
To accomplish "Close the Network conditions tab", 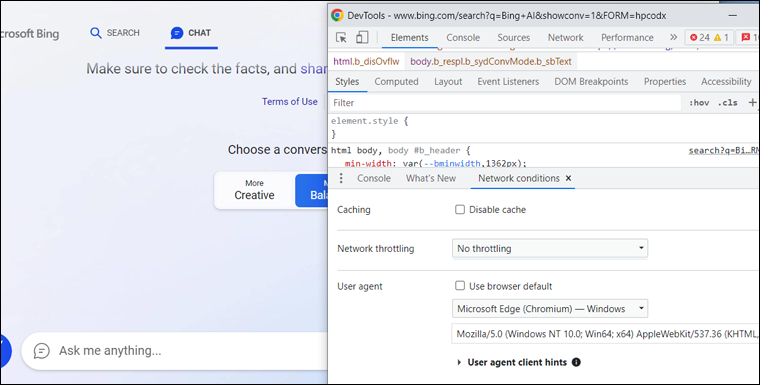I will [569, 178].
